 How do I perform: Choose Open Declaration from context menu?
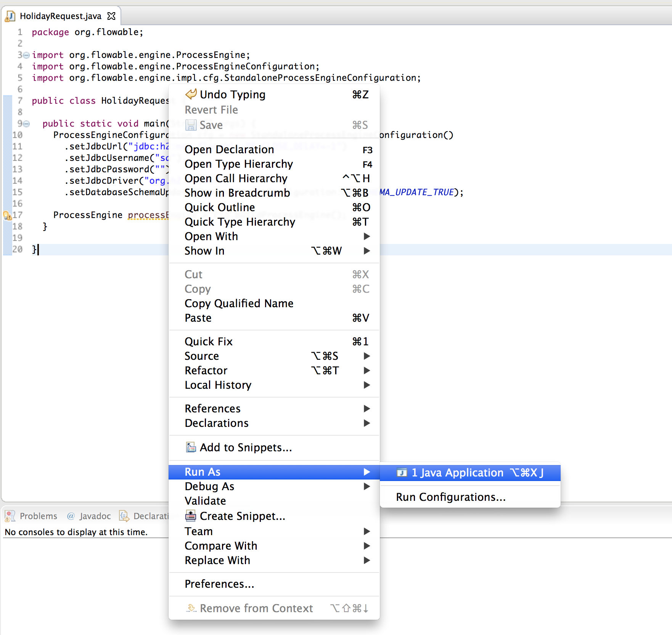[x=229, y=149]
